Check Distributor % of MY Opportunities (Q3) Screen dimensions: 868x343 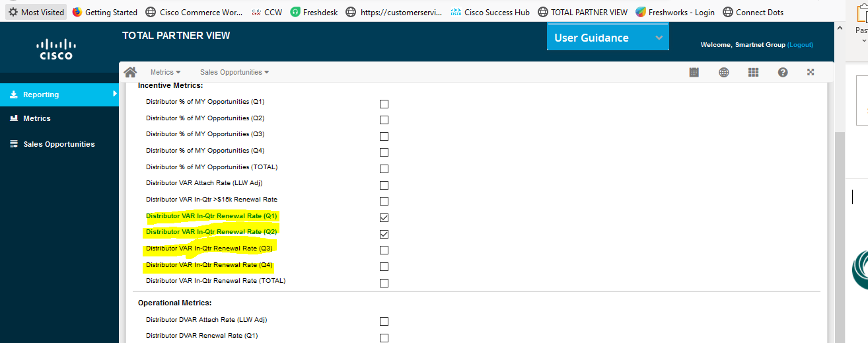point(384,136)
